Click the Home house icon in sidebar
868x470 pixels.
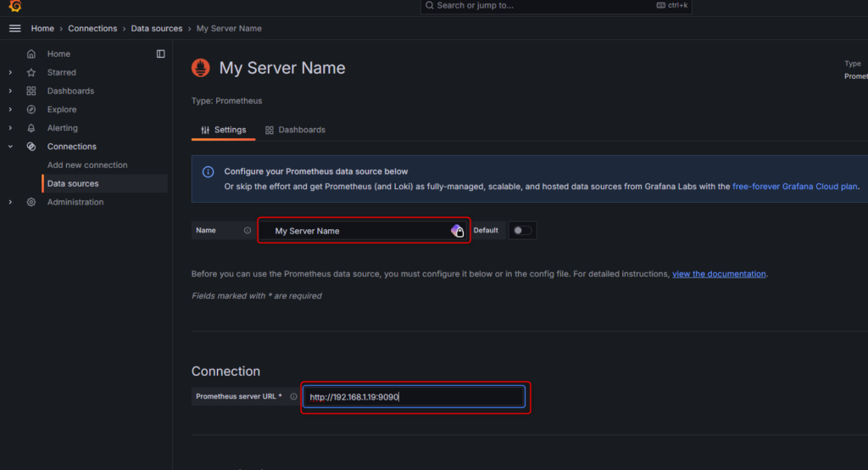[31, 53]
